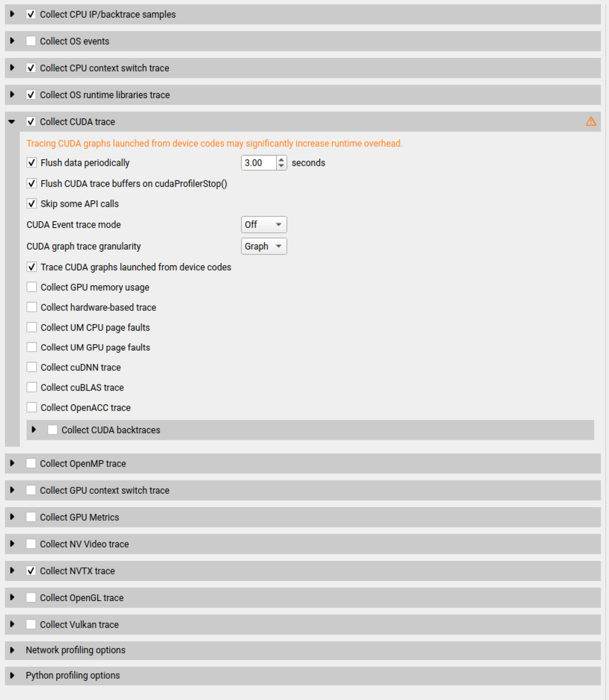
Task: Disable the Collect NVTX trace checkbox
Action: [x=31, y=571]
